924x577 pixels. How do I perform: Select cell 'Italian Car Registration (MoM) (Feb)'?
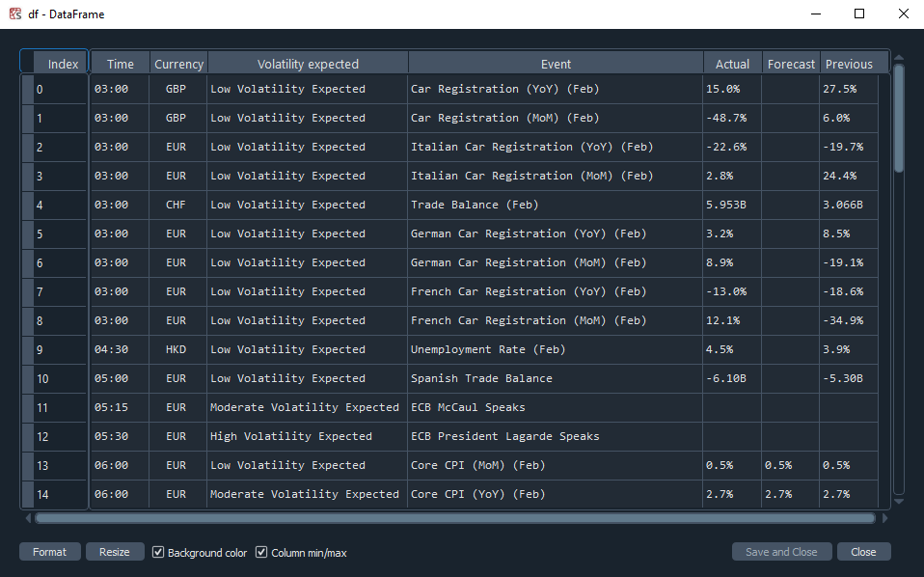point(556,176)
